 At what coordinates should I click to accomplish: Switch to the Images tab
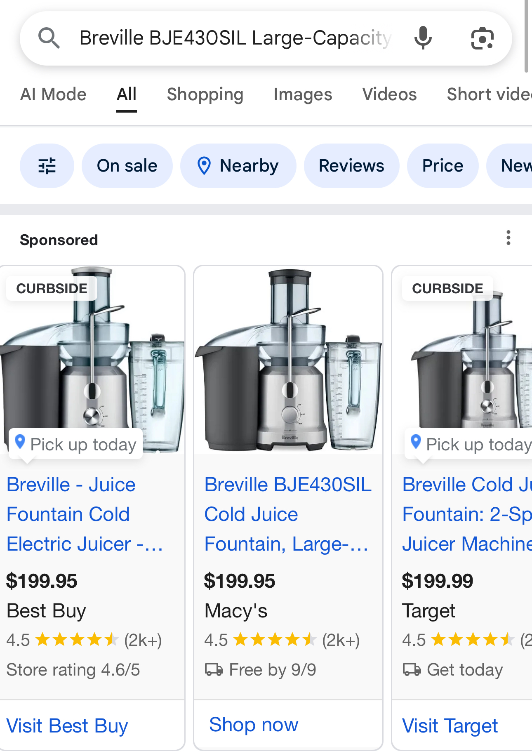(303, 94)
